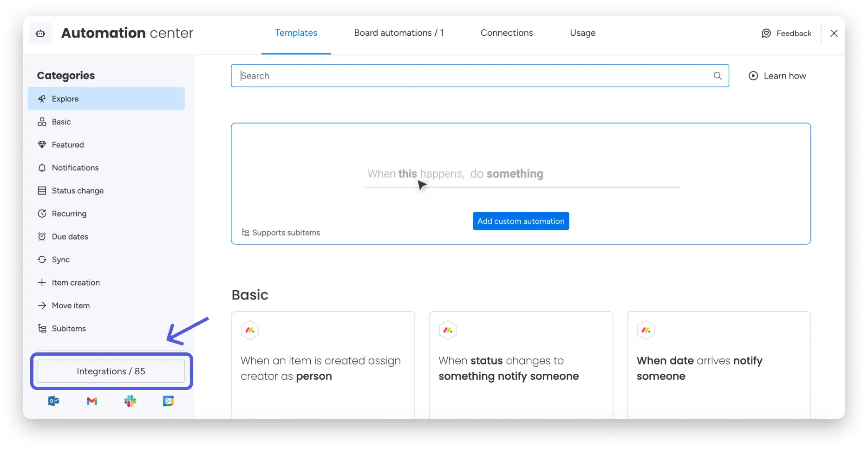This screenshot has width=868, height=449.
Task: Click the 'this' trigger placeholder in sentence
Action: click(407, 174)
